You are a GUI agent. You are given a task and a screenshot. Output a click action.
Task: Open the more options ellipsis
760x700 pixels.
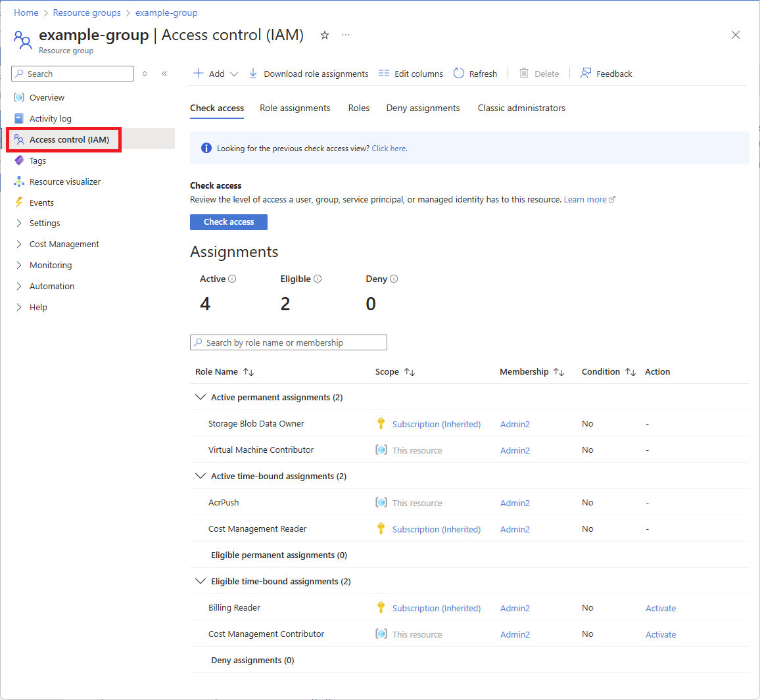pyautogui.click(x=346, y=35)
